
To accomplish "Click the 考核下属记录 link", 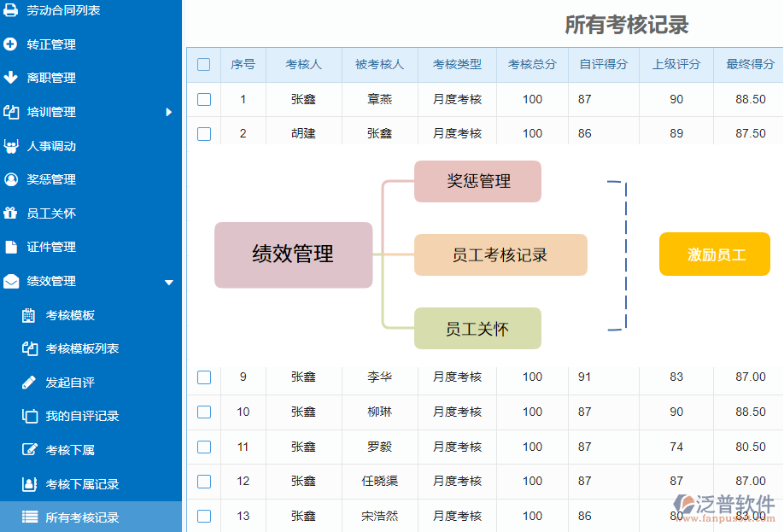I will point(82,484).
